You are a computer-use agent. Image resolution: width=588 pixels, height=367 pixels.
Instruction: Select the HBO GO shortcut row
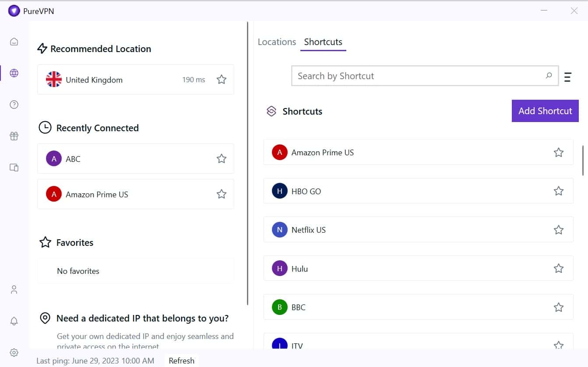coord(418,191)
